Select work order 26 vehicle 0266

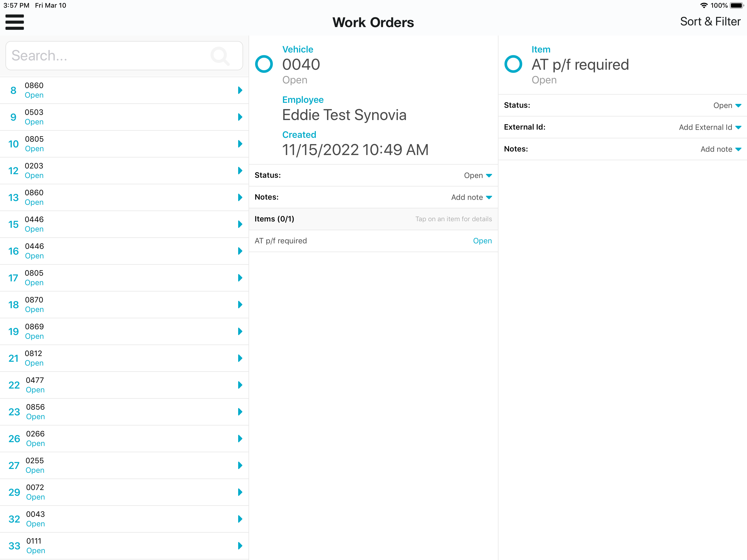(124, 438)
